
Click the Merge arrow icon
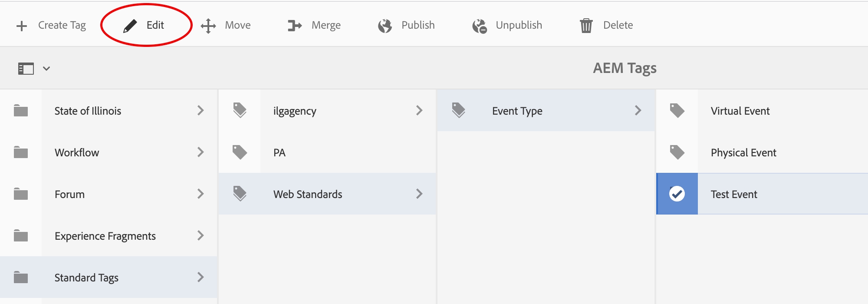click(295, 26)
